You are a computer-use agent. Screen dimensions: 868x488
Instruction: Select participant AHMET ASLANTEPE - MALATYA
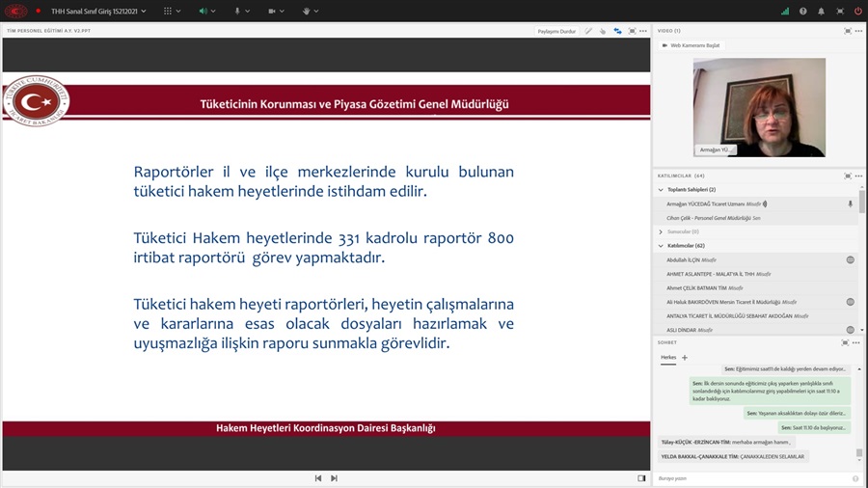point(755,274)
